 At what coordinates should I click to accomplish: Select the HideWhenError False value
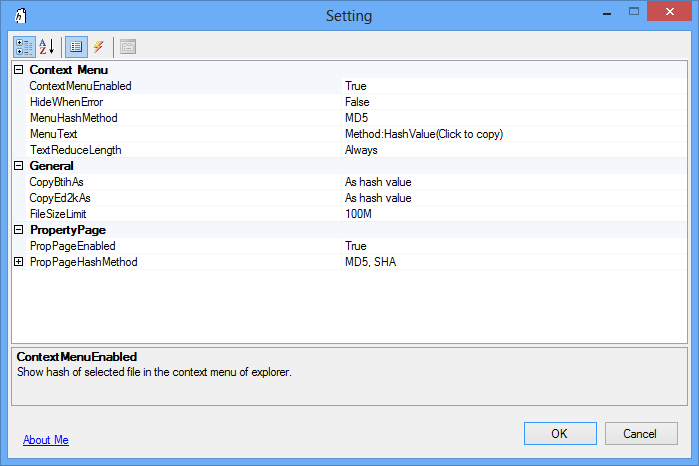357,102
